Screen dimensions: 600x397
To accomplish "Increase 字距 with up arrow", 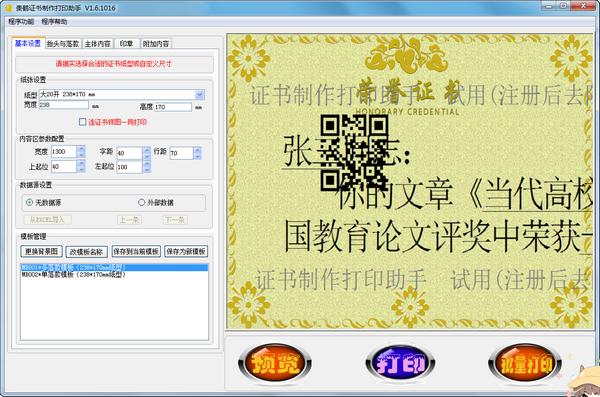I will (x=147, y=150).
